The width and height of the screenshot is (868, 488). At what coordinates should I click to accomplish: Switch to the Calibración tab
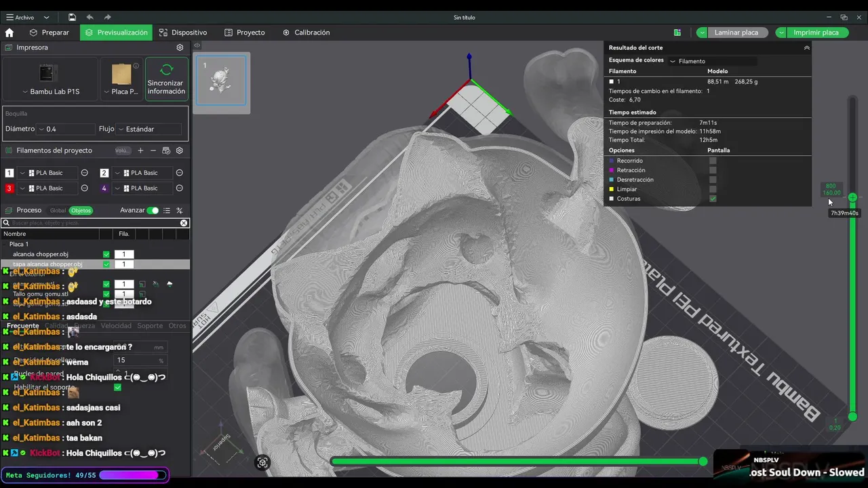tap(306, 33)
